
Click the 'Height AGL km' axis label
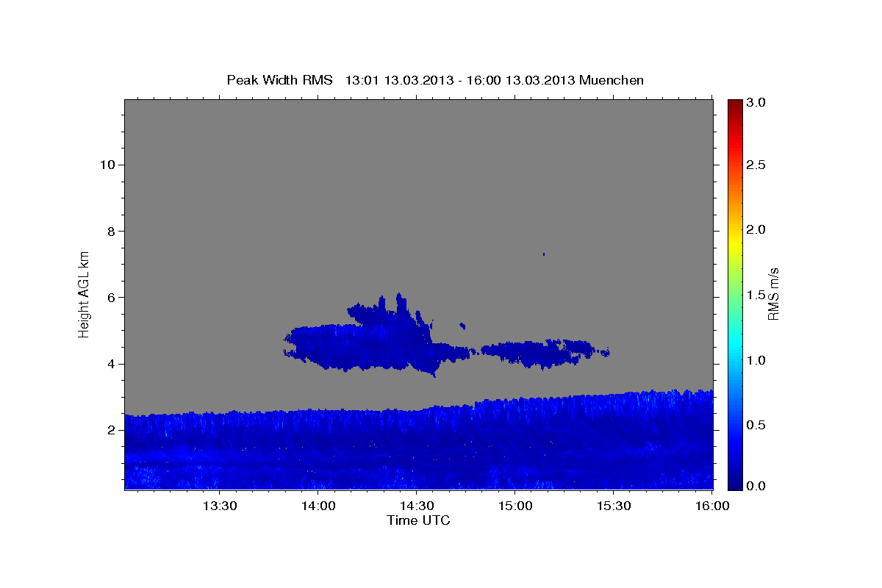coord(85,294)
